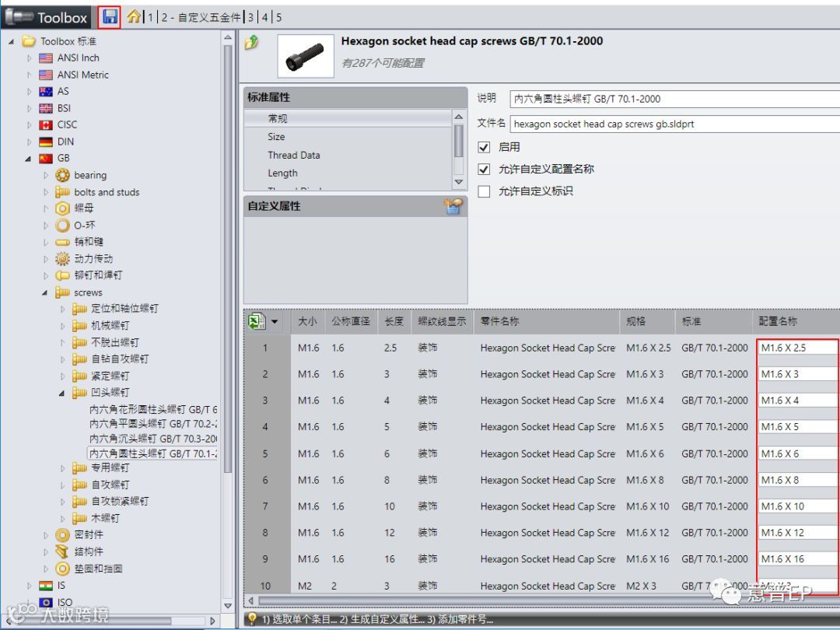Collapse the screws folder node
Image resolution: width=840 pixels, height=630 pixels.
(45, 292)
